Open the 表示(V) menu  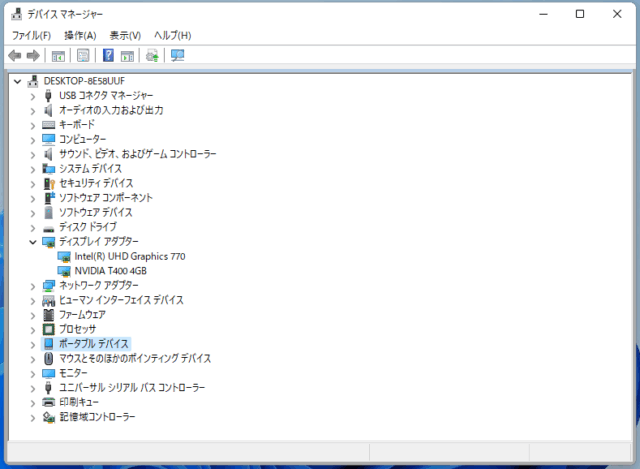coord(125,36)
